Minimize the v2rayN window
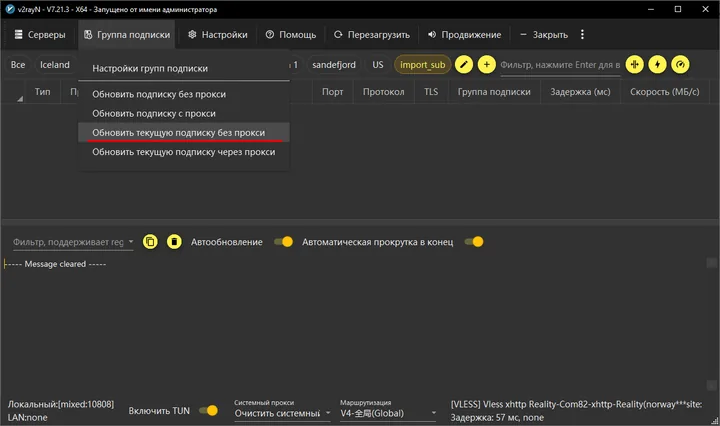Viewport: 720px width, 426px height. (651, 9)
